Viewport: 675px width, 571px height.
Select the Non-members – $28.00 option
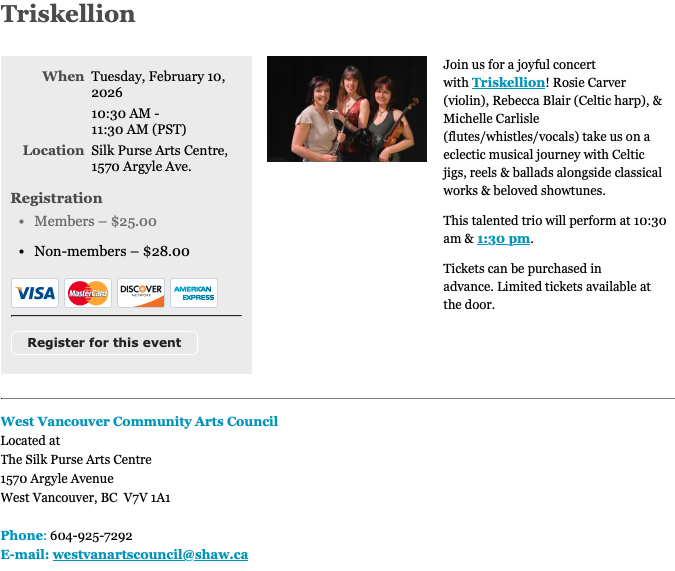click(x=111, y=251)
